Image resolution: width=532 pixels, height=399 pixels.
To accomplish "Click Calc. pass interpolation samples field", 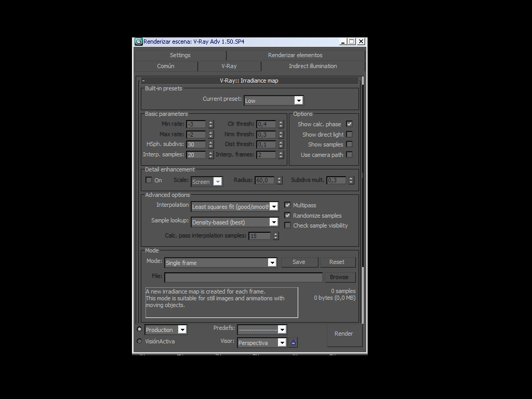I will 260,236.
